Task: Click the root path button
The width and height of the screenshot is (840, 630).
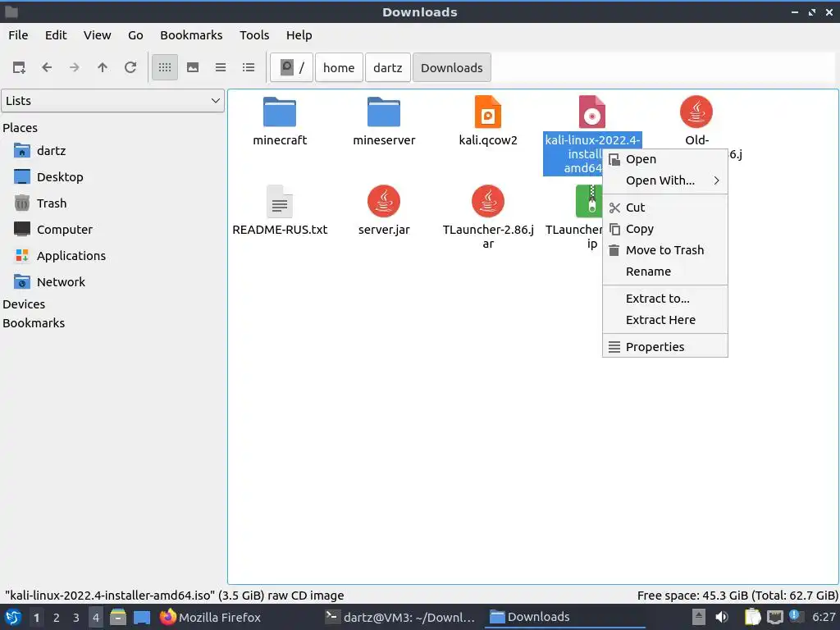Action: click(x=291, y=67)
